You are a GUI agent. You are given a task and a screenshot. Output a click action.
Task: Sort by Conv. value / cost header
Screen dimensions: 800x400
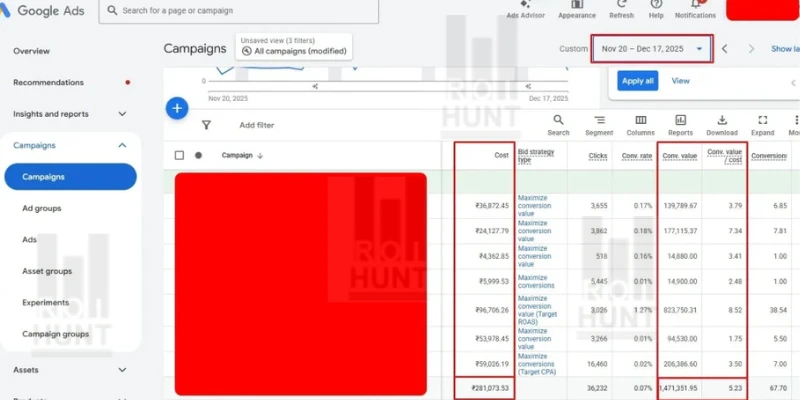[x=724, y=156]
